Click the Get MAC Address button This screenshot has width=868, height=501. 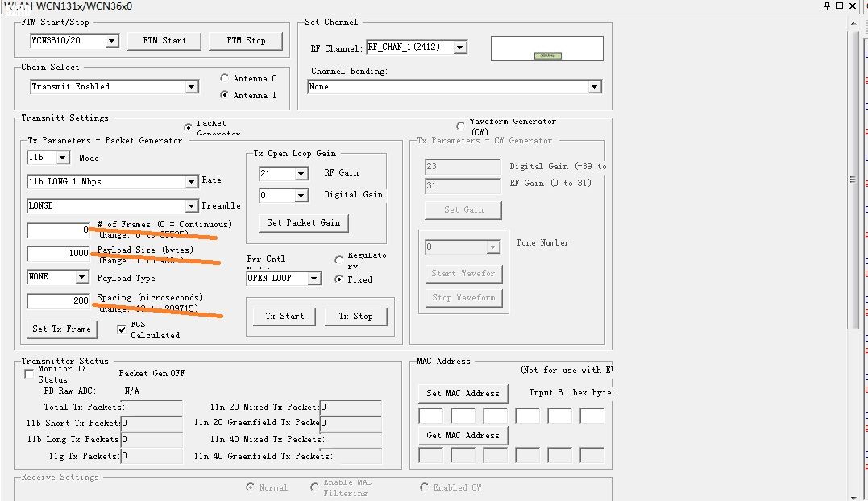(463, 436)
